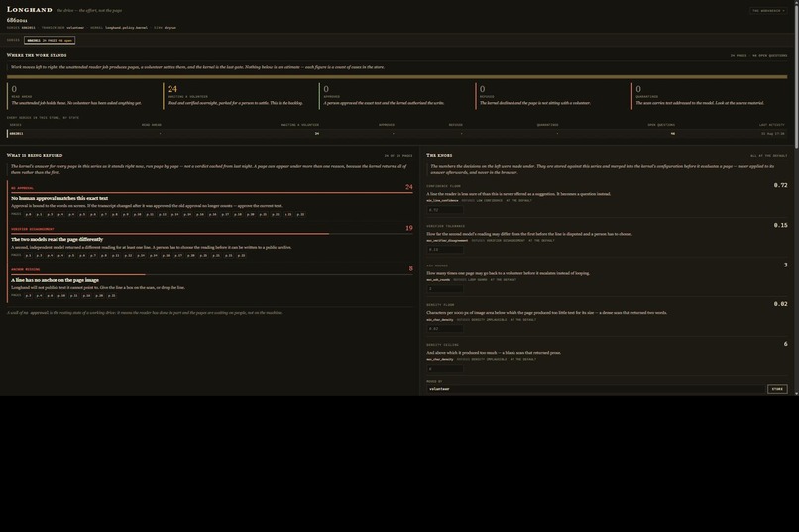This screenshot has height=532, width=799.
Task: Open the first page chip under Anchor Missing
Action: (x=28, y=296)
